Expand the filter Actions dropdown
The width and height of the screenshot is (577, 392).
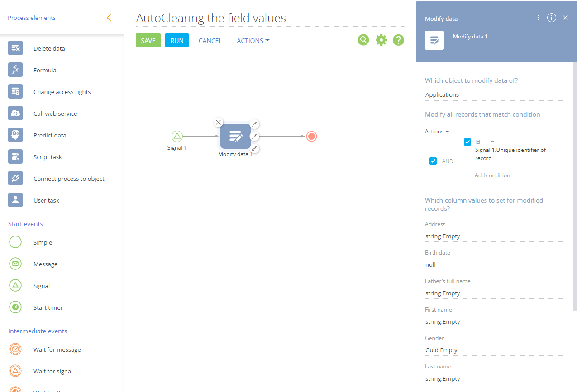(x=437, y=132)
